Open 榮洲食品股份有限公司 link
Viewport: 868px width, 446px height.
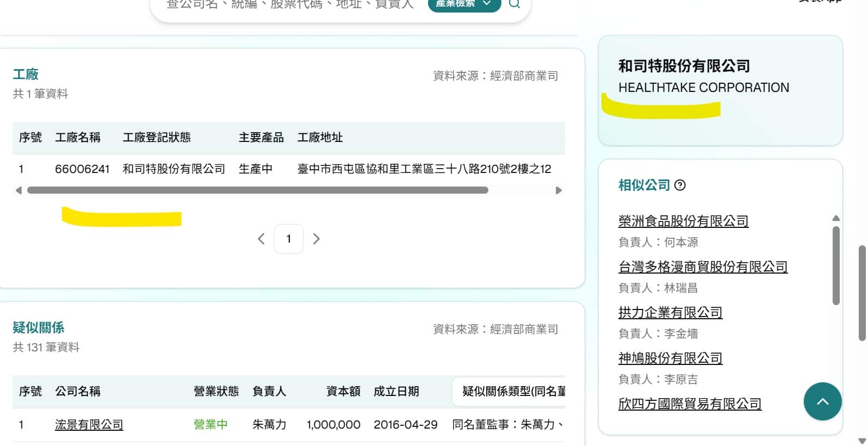[x=683, y=221]
